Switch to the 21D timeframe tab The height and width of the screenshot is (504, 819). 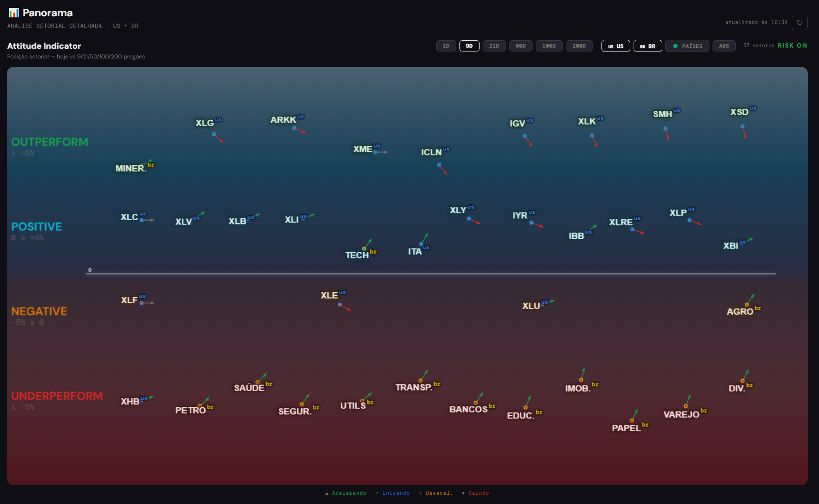tap(494, 46)
